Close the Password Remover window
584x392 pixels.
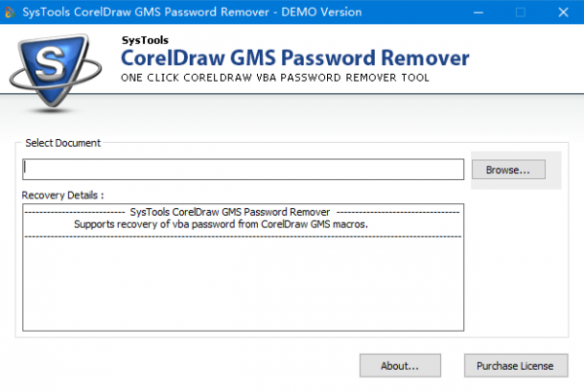(x=565, y=12)
